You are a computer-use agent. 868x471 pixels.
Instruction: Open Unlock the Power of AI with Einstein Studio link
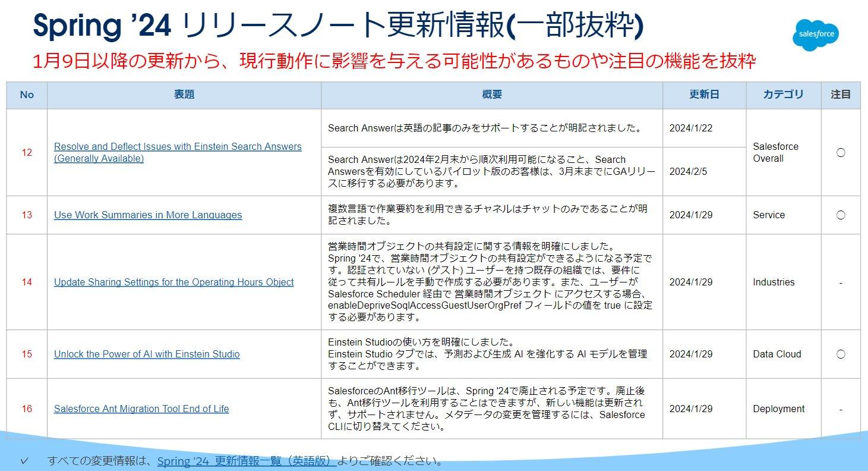coord(147,354)
